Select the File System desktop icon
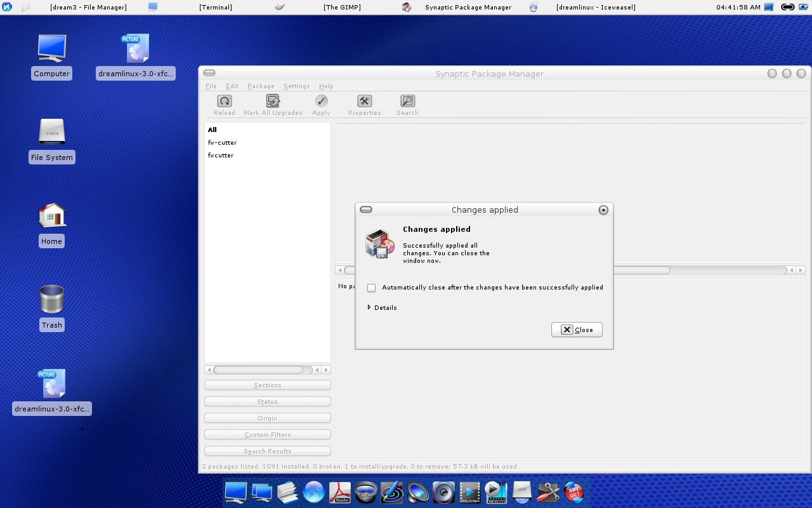The width and height of the screenshot is (812, 508). [x=51, y=131]
